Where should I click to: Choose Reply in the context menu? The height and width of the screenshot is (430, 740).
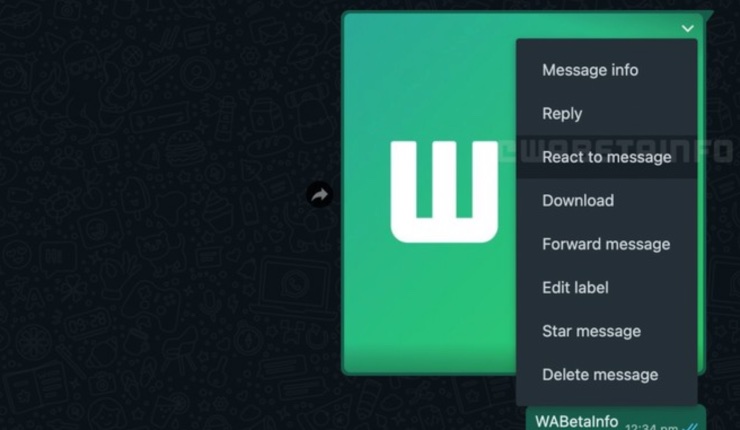606,113
